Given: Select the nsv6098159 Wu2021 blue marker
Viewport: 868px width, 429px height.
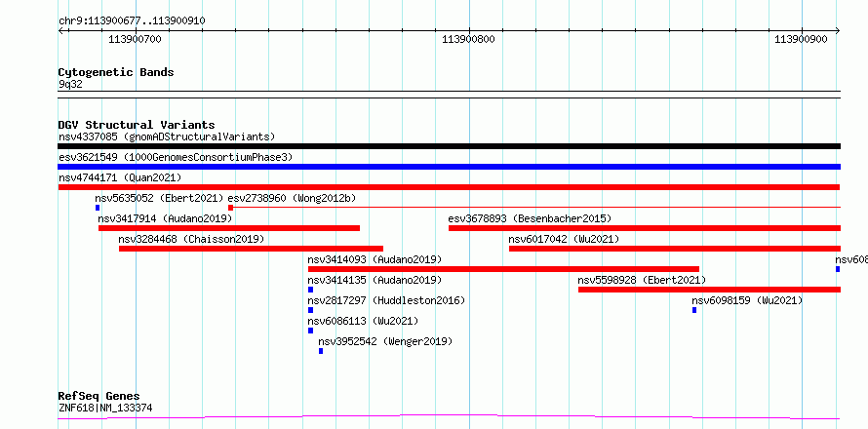Looking at the screenshot, I should tap(694, 310).
